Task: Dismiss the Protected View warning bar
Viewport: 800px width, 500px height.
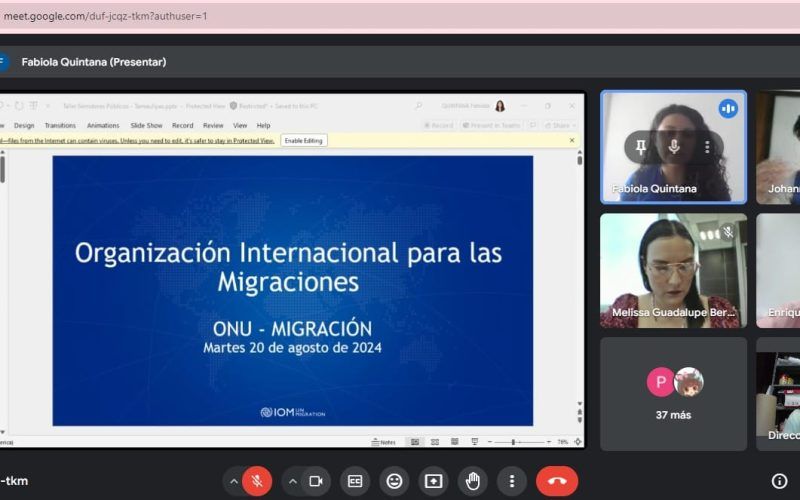Action: [x=572, y=140]
